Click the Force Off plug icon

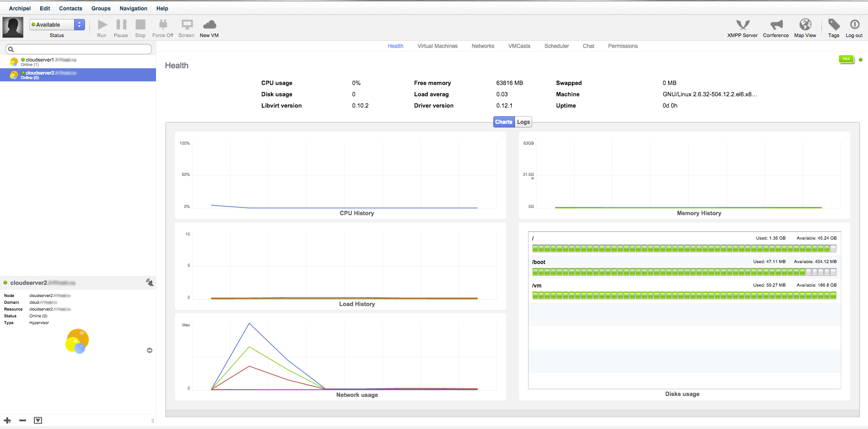163,25
